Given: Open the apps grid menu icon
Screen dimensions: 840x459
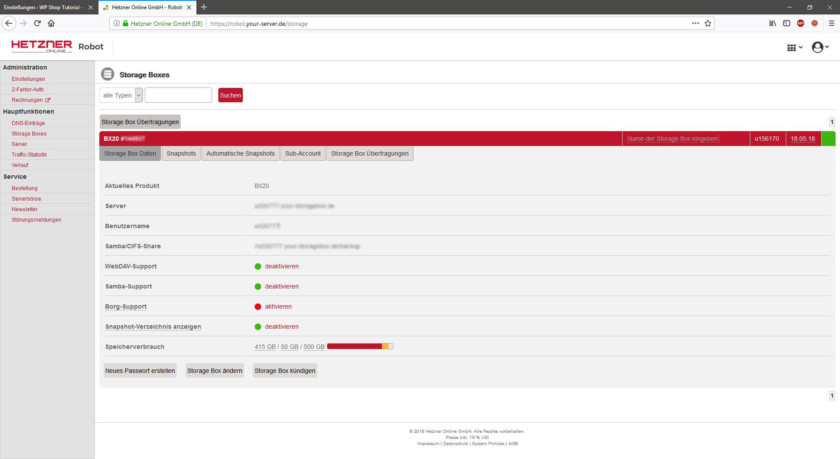Looking at the screenshot, I should point(794,47).
